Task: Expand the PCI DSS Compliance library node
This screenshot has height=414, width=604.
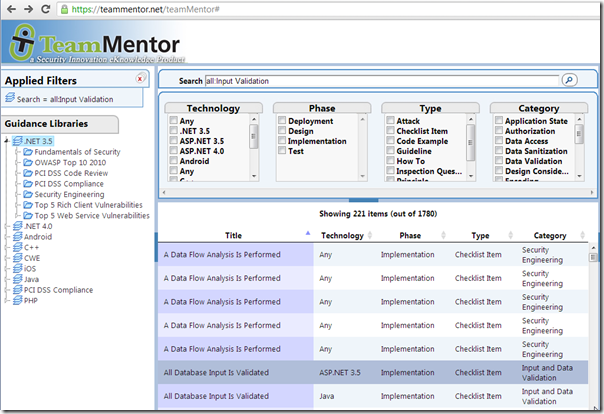Action: 7,290
